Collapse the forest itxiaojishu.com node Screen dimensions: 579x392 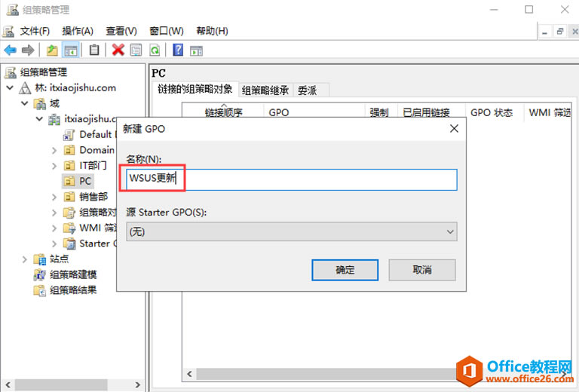[10, 88]
